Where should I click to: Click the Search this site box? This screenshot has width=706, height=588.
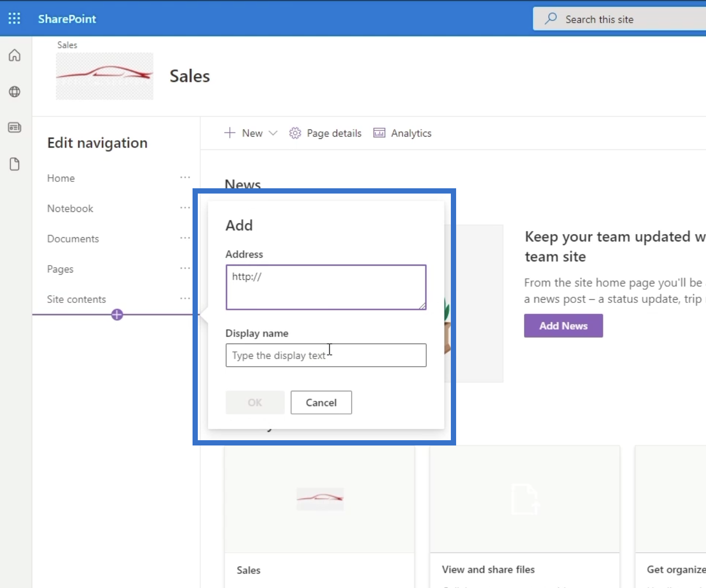pos(620,19)
